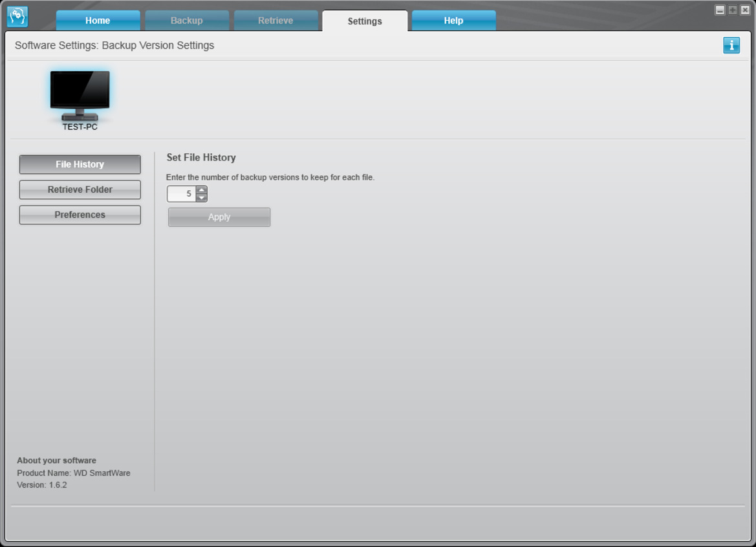The image size is (756, 547).
Task: Minimize the SmartWare window
Action: click(720, 10)
